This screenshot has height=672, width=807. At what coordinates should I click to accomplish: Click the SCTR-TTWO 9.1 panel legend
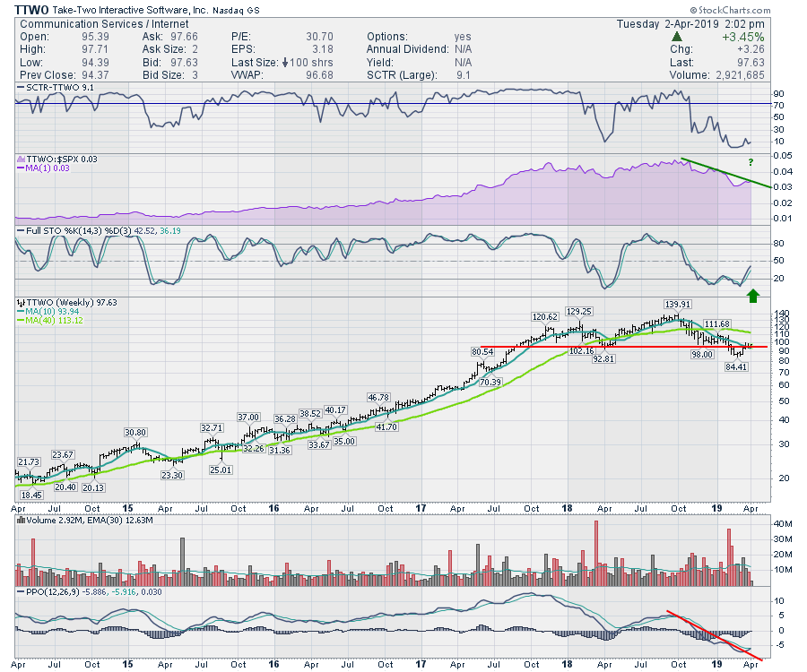click(55, 88)
